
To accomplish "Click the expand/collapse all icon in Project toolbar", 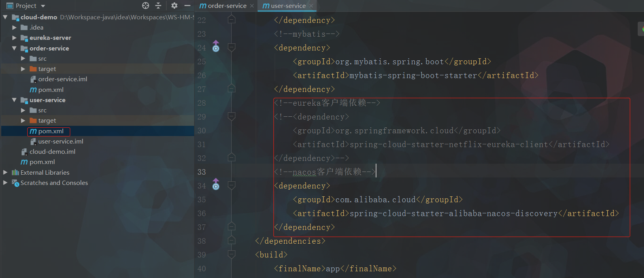I will [158, 6].
